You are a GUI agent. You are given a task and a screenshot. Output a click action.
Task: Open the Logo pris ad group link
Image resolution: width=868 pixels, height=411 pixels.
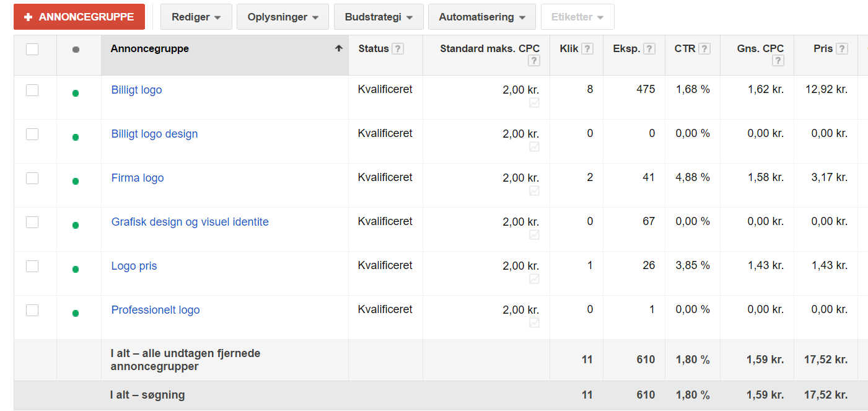(134, 266)
